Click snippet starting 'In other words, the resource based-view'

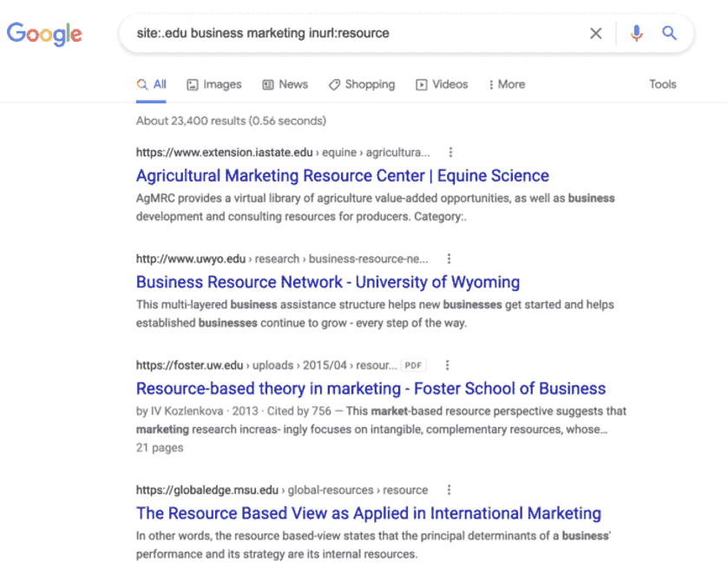click(373, 544)
